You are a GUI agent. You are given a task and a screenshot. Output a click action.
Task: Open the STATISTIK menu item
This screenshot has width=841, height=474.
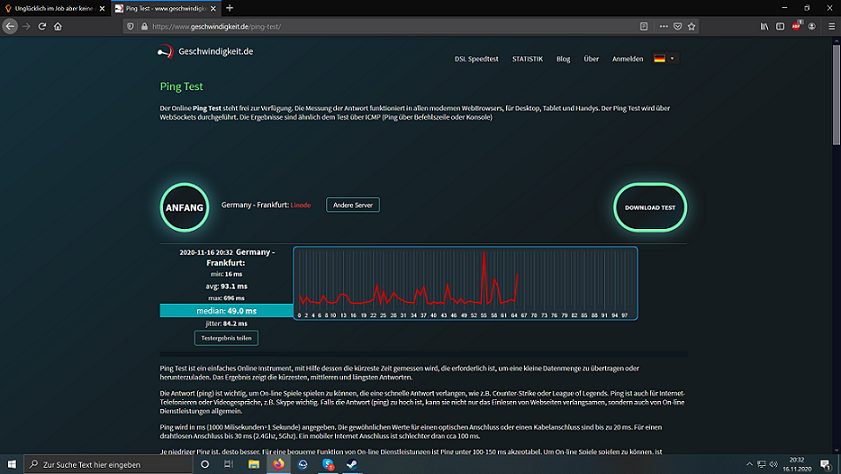(527, 59)
